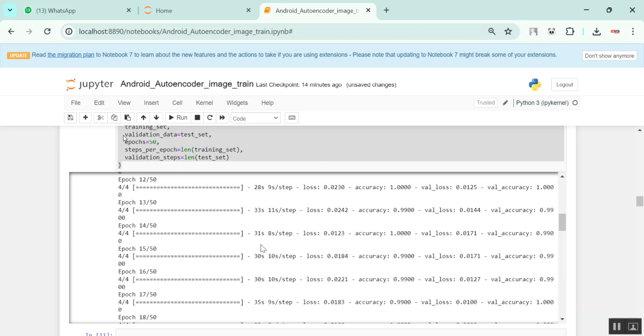644x336 pixels.
Task: Save the notebook with the floppy disk icon
Action: 70,118
